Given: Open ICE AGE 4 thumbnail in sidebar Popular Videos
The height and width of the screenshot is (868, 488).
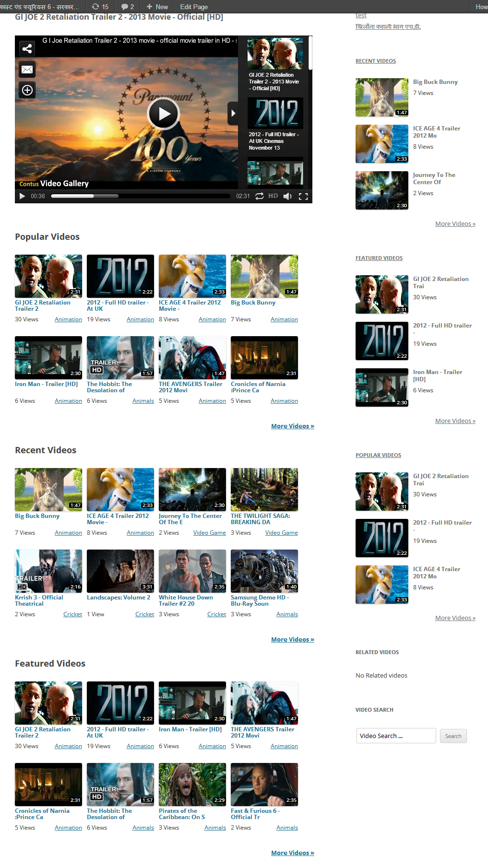Looking at the screenshot, I should 382,585.
